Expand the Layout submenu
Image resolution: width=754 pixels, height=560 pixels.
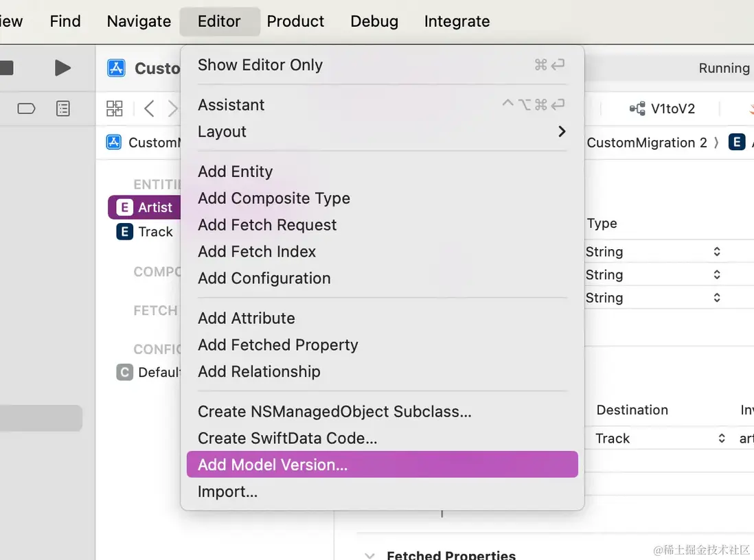[562, 132]
